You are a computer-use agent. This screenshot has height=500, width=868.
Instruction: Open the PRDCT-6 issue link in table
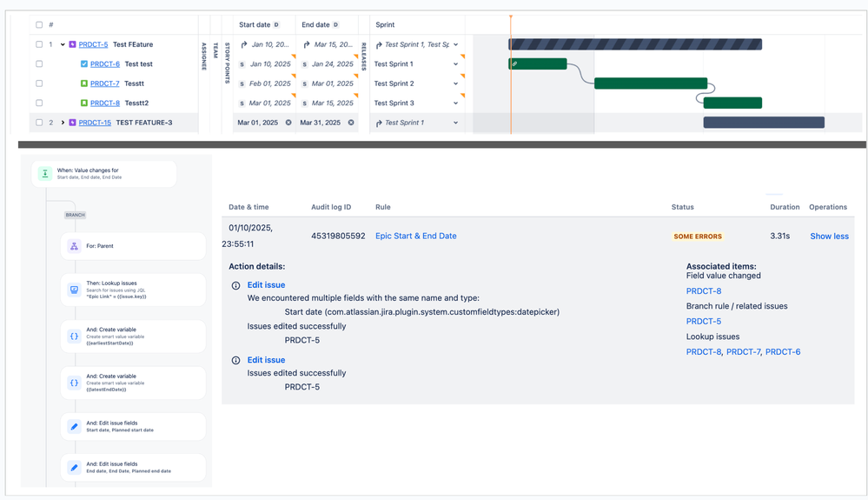(x=104, y=63)
